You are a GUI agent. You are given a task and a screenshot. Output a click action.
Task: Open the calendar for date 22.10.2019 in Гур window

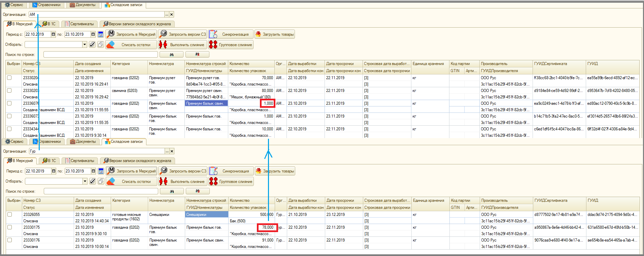tap(54, 171)
